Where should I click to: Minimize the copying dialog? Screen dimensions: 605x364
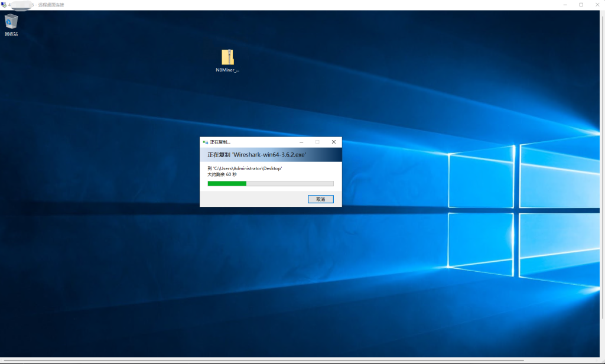click(301, 142)
